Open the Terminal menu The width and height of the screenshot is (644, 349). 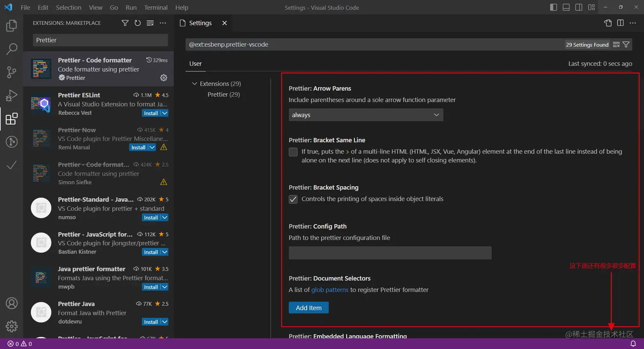156,7
